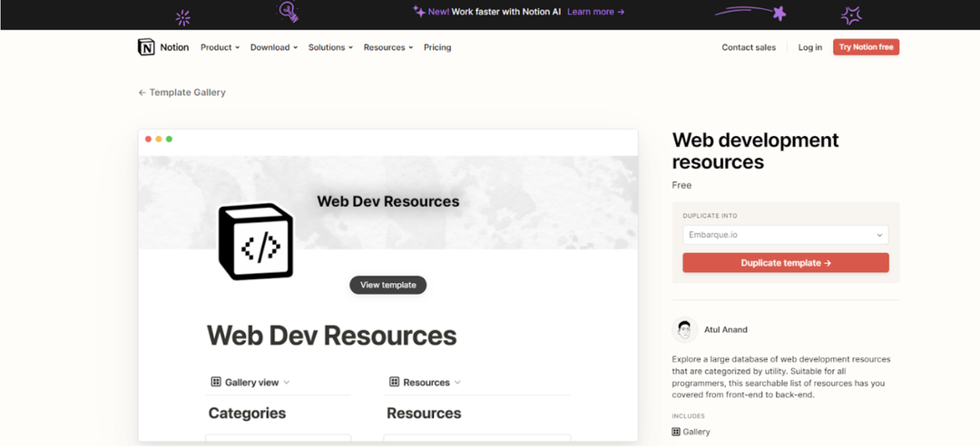Click the large Web Dev Resources heading
This screenshot has height=448, width=980.
(x=332, y=336)
